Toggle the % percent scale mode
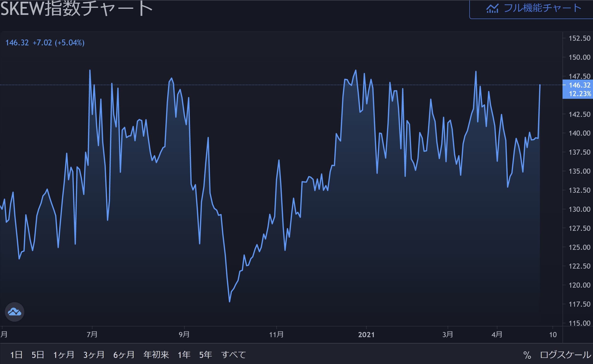This screenshot has width=593, height=364. click(x=527, y=355)
